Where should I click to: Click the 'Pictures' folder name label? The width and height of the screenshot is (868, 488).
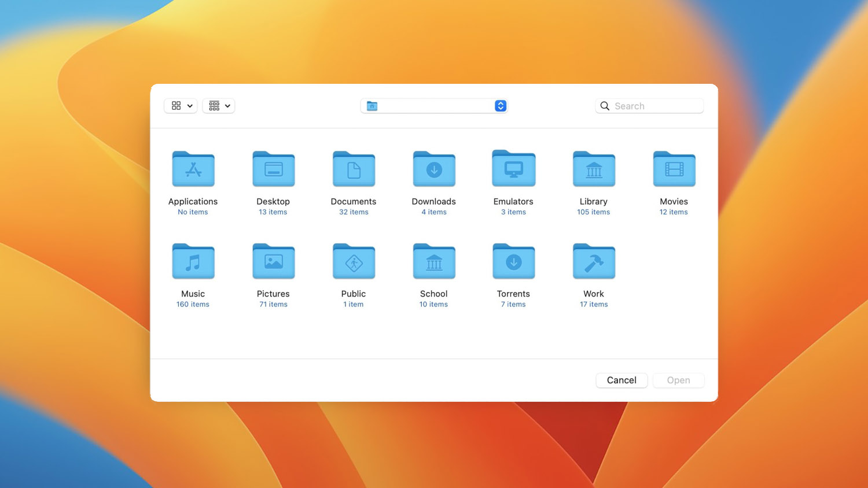273,294
